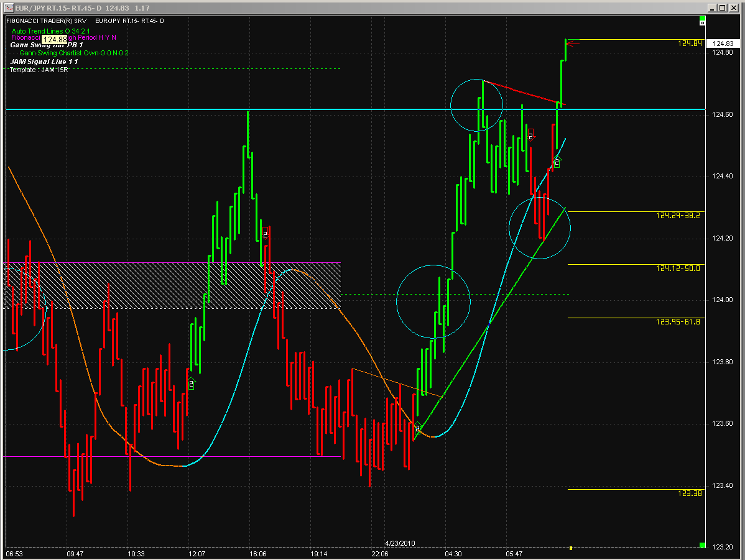Select the green buy signal marker near 123.60 low
Screen dimensions: 745x560
pyautogui.click(x=417, y=428)
